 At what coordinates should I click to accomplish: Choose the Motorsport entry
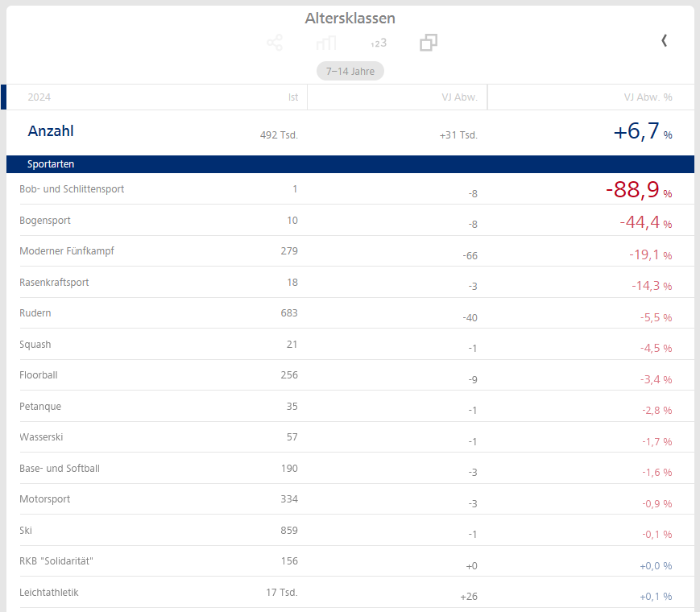point(45,499)
